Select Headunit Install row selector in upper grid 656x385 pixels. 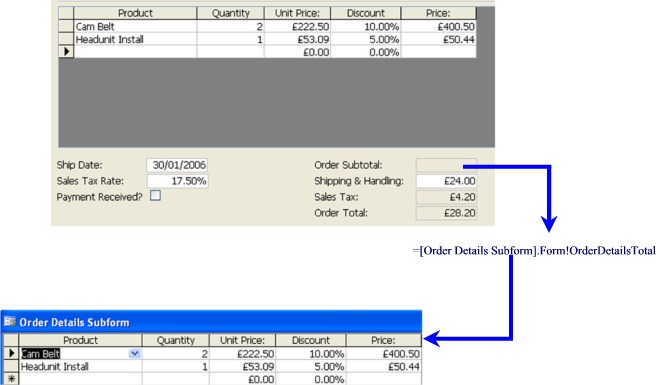pos(66,39)
